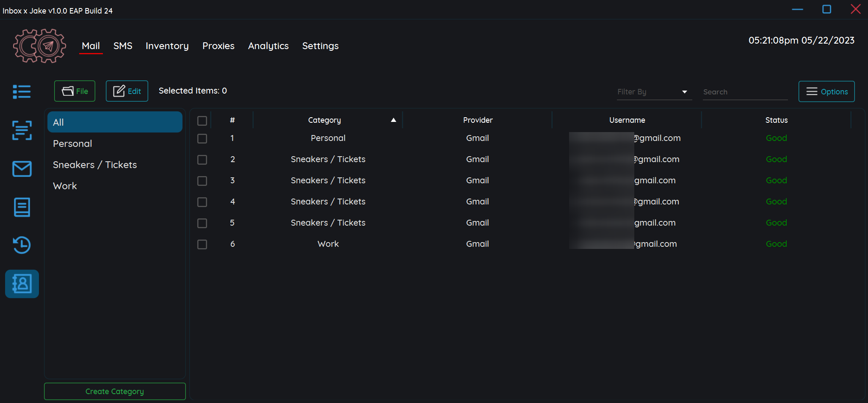The height and width of the screenshot is (403, 868).
Task: Click into the Search field
Action: [x=744, y=92]
